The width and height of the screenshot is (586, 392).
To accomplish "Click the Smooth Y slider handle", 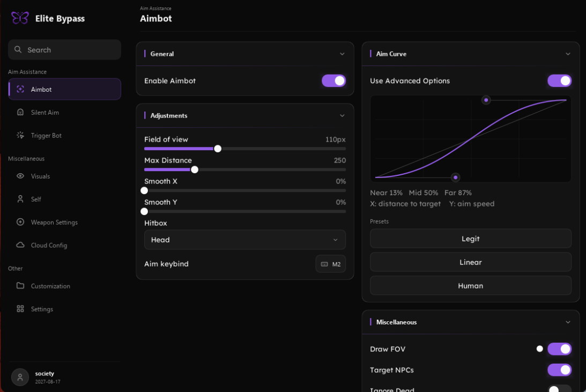I will tap(144, 211).
